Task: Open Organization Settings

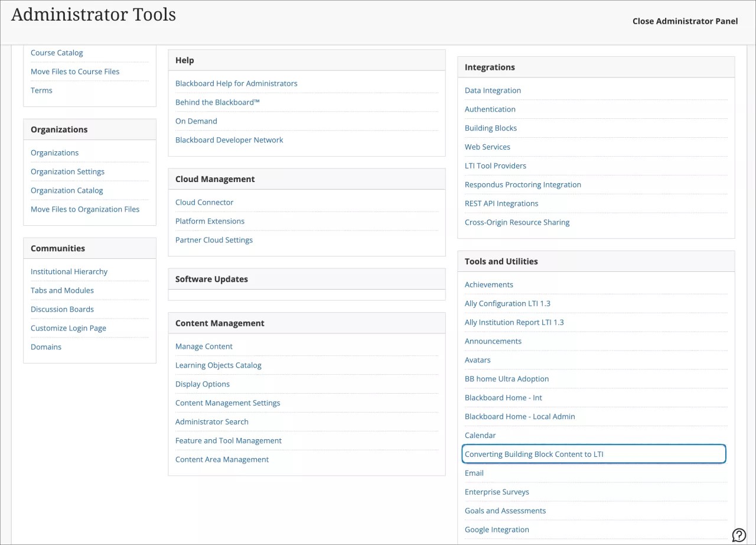Action: [x=67, y=171]
